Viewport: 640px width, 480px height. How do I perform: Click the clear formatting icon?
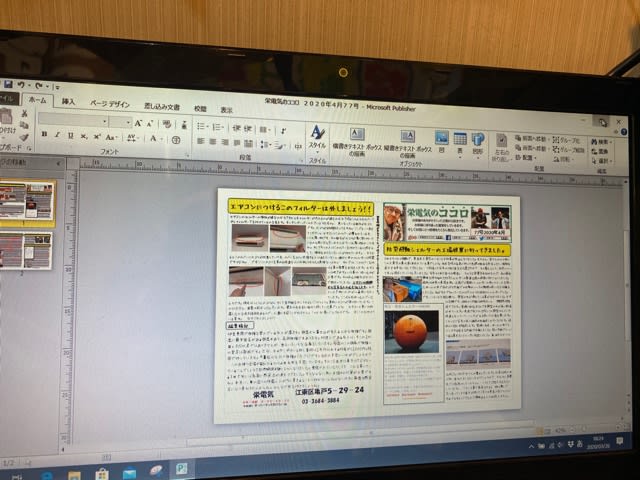pyautogui.click(x=167, y=124)
